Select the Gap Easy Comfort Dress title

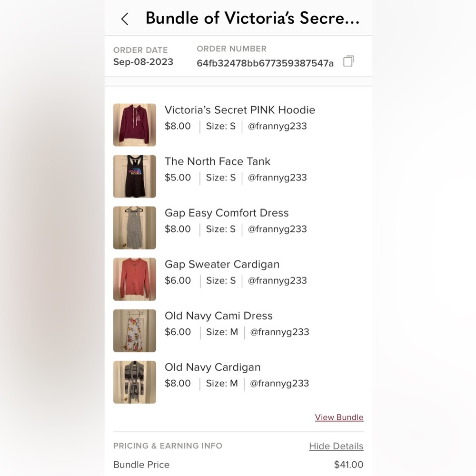tap(227, 213)
